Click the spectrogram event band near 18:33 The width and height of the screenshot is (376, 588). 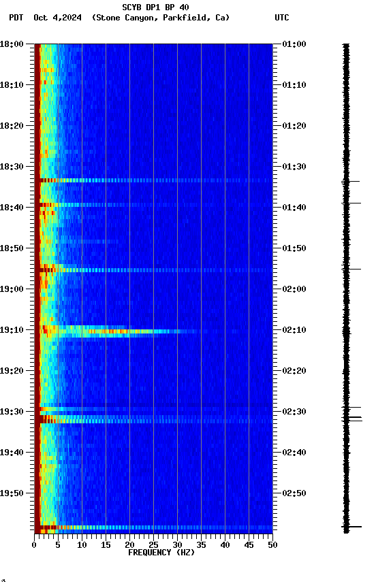(x=153, y=180)
